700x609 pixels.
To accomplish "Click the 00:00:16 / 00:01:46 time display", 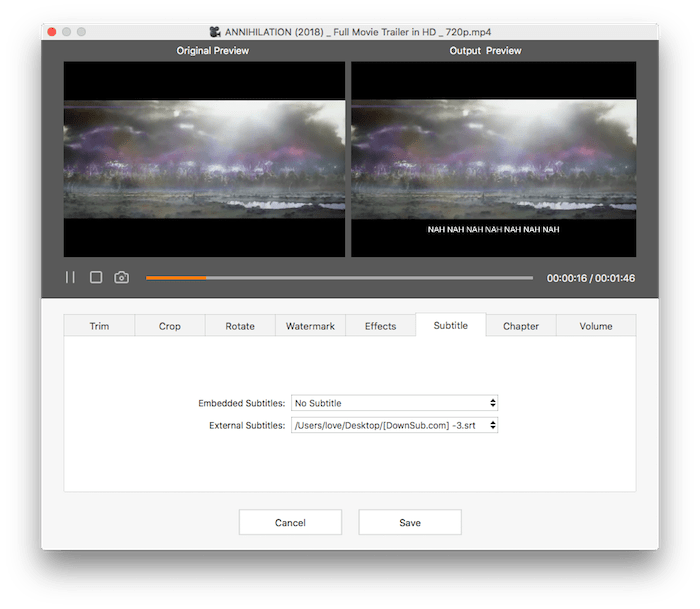I will pyautogui.click(x=591, y=278).
